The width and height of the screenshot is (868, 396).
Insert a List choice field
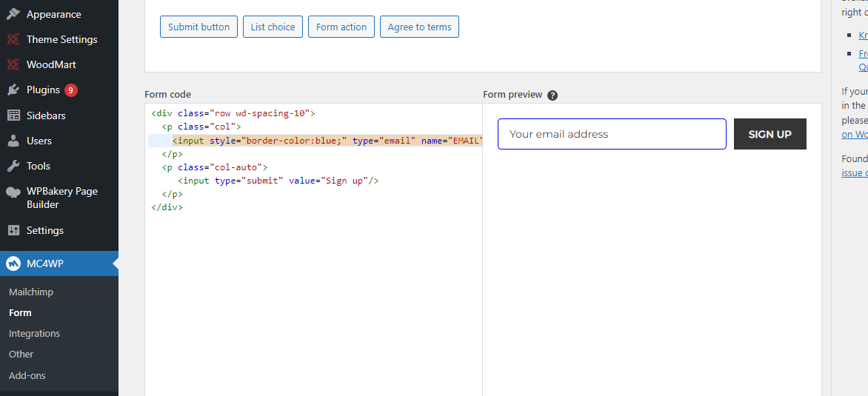(273, 27)
